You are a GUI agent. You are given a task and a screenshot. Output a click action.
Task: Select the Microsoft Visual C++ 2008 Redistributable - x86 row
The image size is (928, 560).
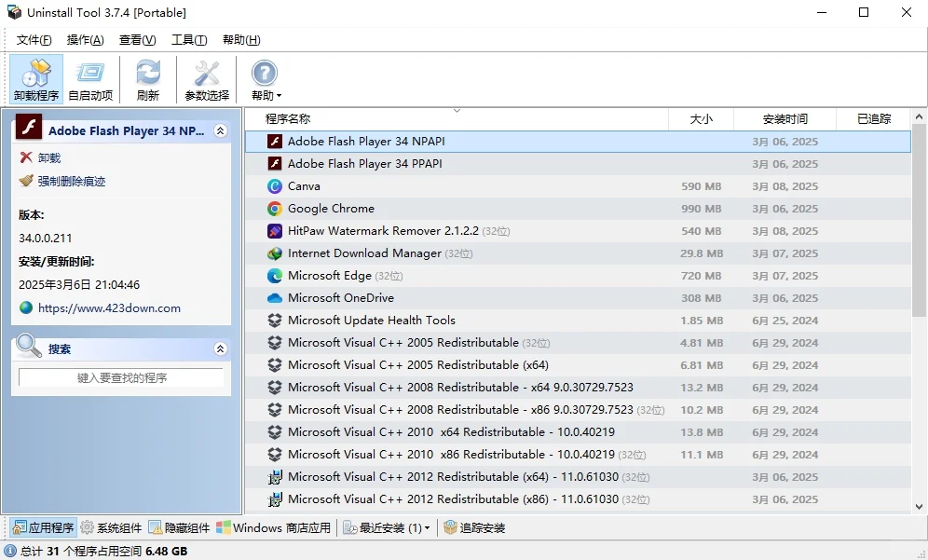click(x=579, y=410)
